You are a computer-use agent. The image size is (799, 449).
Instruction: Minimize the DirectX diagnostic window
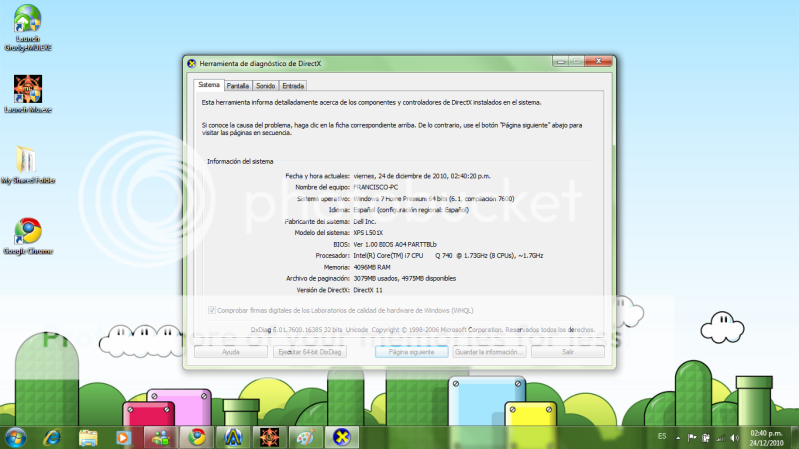tap(561, 62)
